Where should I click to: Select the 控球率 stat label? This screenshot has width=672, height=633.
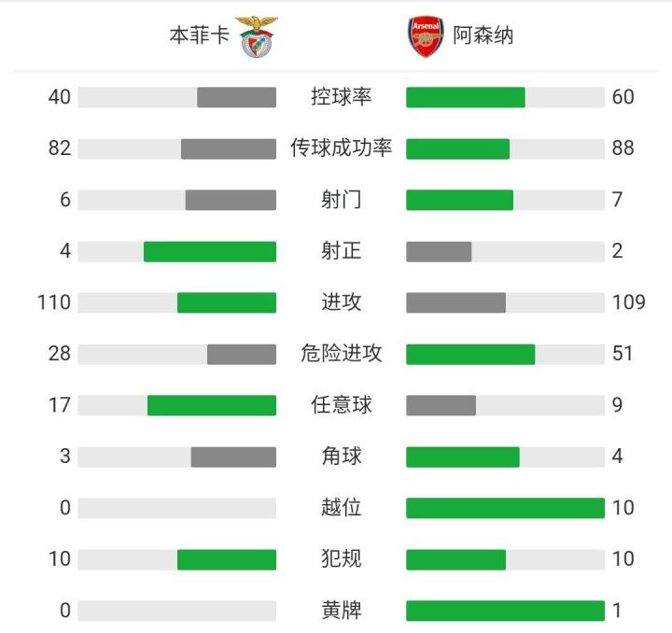point(341,97)
